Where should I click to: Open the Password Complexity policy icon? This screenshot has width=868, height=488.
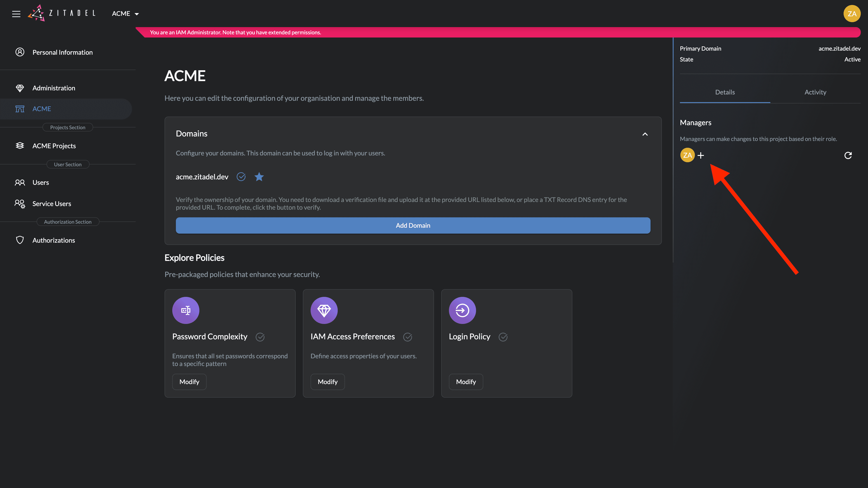click(x=186, y=310)
